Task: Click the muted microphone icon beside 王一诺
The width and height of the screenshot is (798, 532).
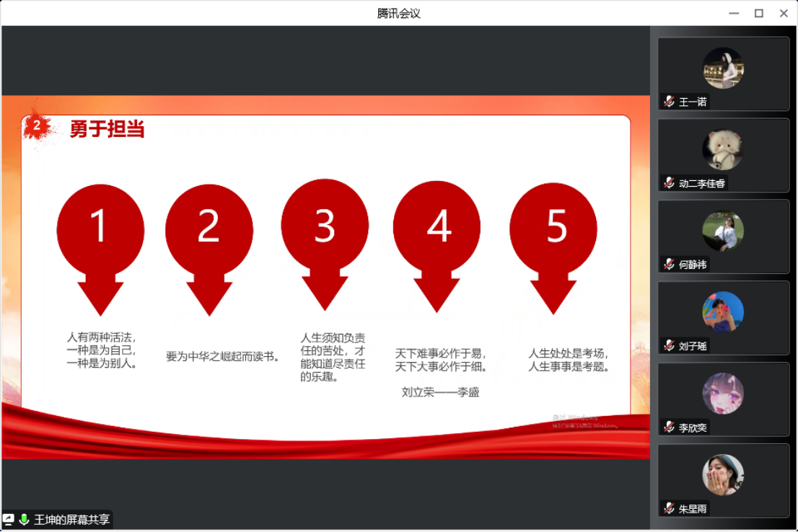Action: [x=670, y=102]
